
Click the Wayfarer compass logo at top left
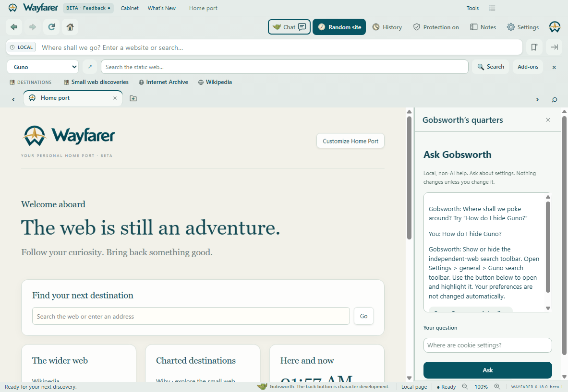click(12, 8)
